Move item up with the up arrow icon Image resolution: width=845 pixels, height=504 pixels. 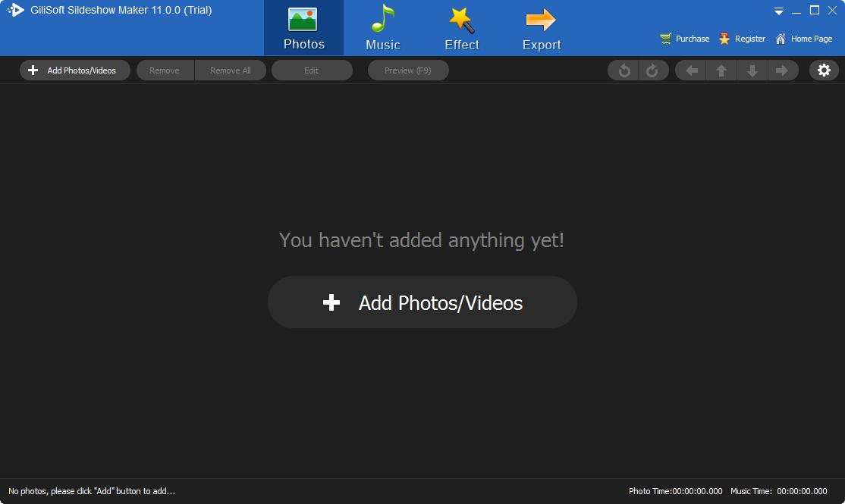721,70
